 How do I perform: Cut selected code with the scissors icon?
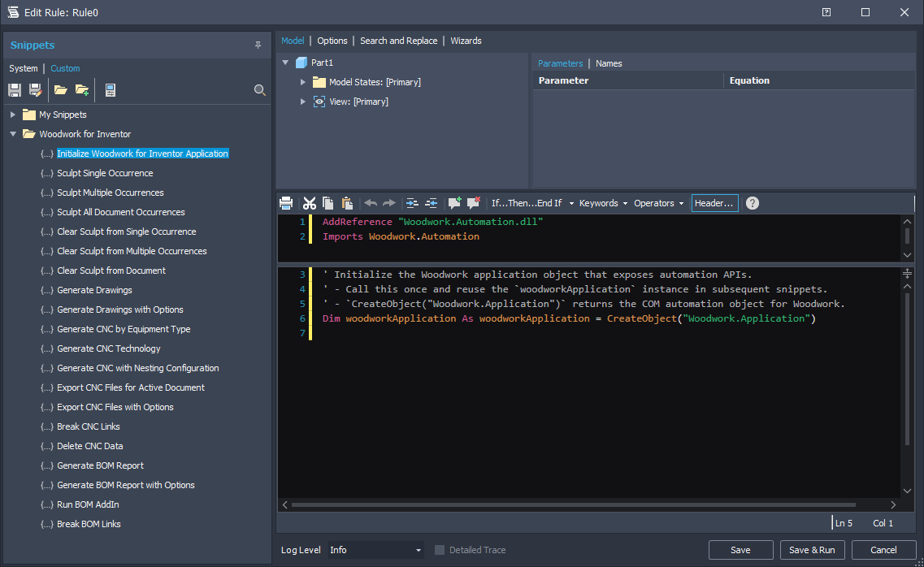point(310,203)
